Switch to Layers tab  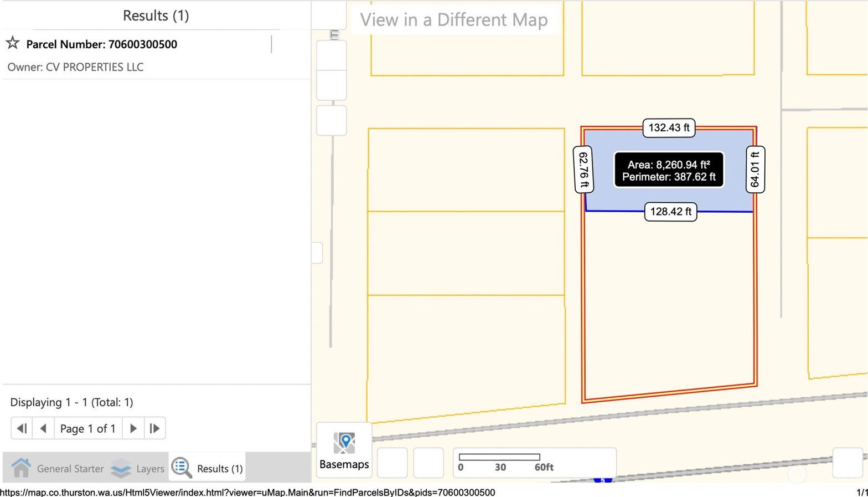click(137, 468)
